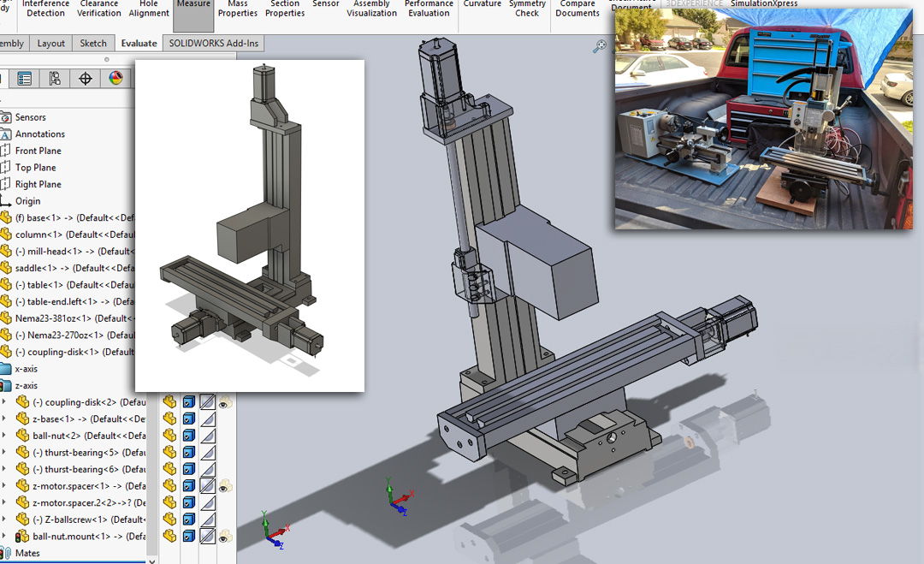Click Compare Documents button

pos(577,9)
